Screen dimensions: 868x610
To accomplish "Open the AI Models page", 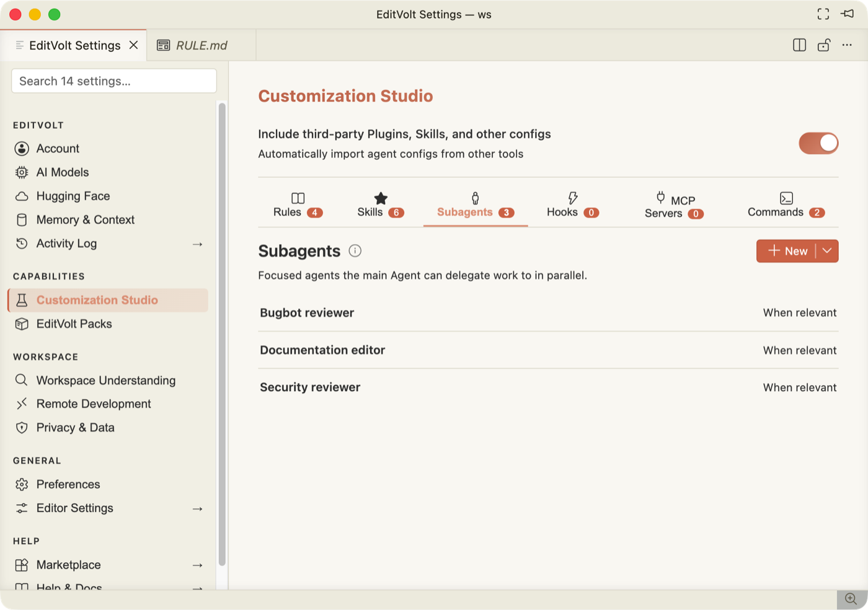I will (x=108, y=172).
